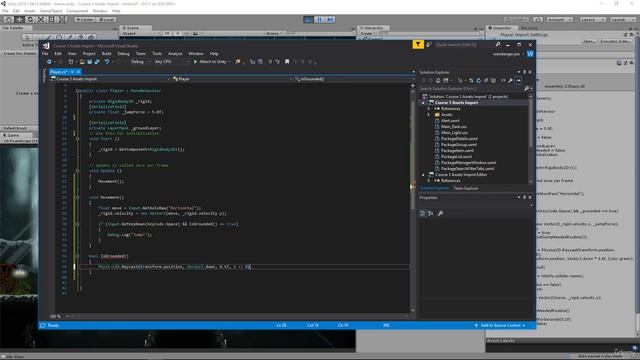Select Unity's Scale tool in top toolbar

(x=40, y=19)
